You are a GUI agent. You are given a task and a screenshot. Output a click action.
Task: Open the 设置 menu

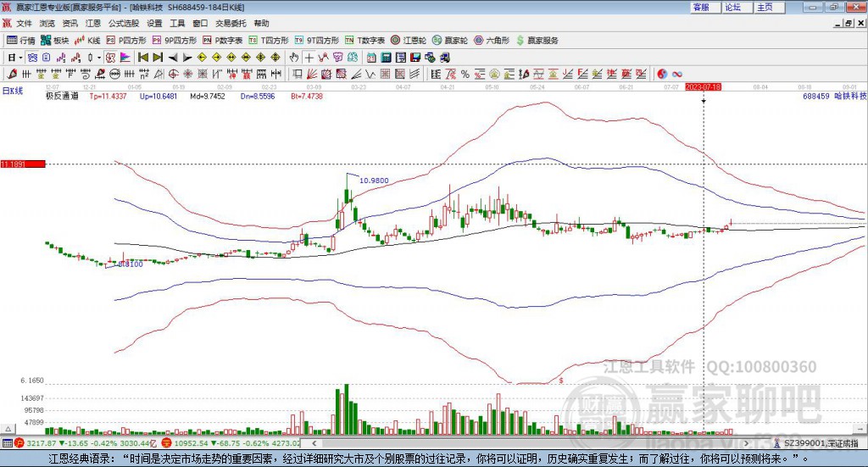tap(154, 23)
